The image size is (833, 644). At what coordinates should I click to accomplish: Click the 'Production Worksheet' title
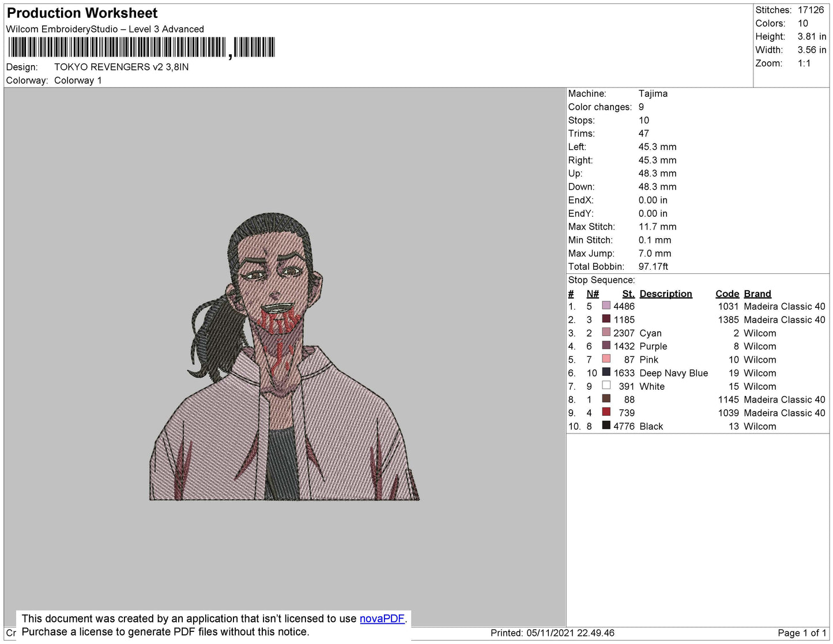pos(82,13)
